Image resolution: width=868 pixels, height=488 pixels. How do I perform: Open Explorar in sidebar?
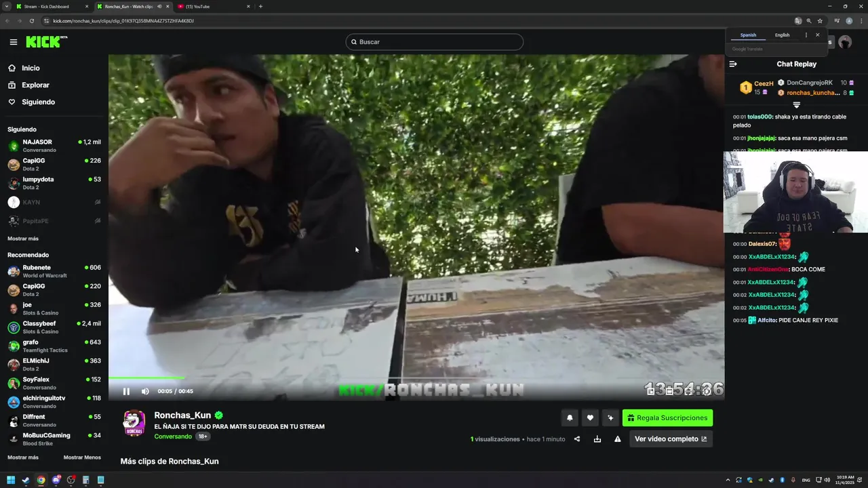(x=28, y=85)
